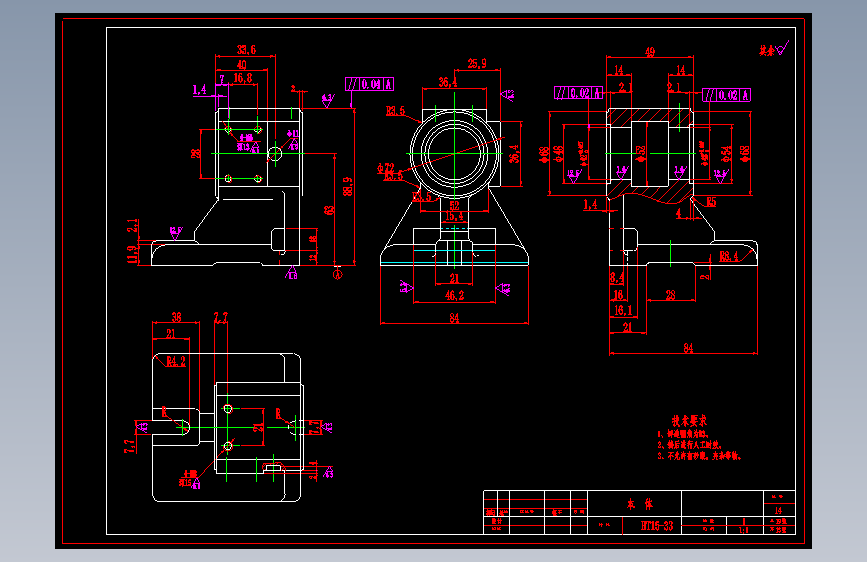Pick the R8,4 radius label
Screen dimensions: 867x562
729,256
